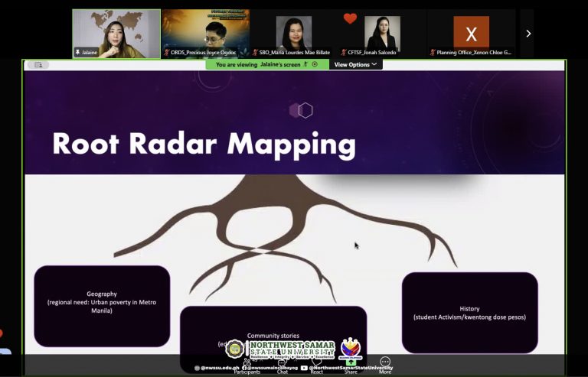Viewport: 588px width, 377px height.
Task: Click the Geography box on the slide
Action: 102,306
